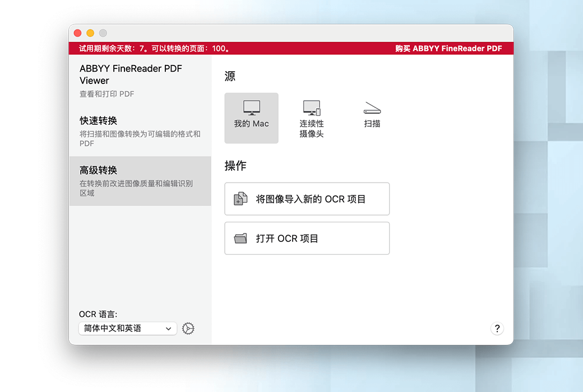Image resolution: width=583 pixels, height=392 pixels.
Task: Select the 扫描 scanner icon
Action: tap(372, 108)
